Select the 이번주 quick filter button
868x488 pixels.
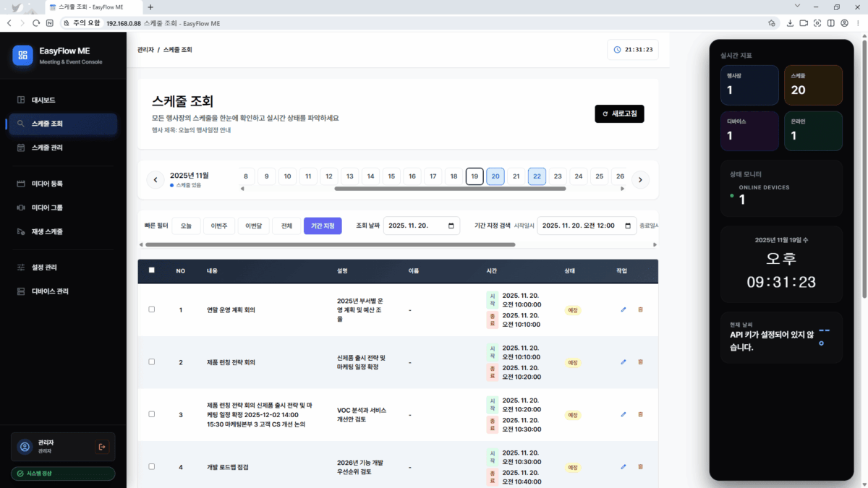click(x=218, y=226)
